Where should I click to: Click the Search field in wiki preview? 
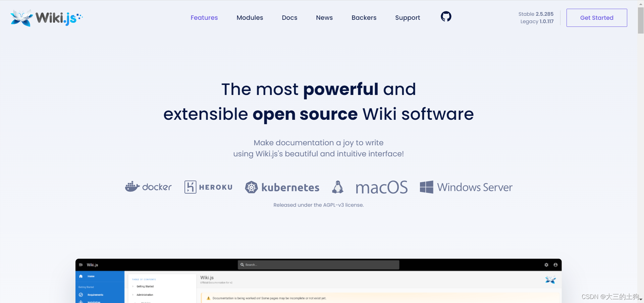click(x=319, y=265)
